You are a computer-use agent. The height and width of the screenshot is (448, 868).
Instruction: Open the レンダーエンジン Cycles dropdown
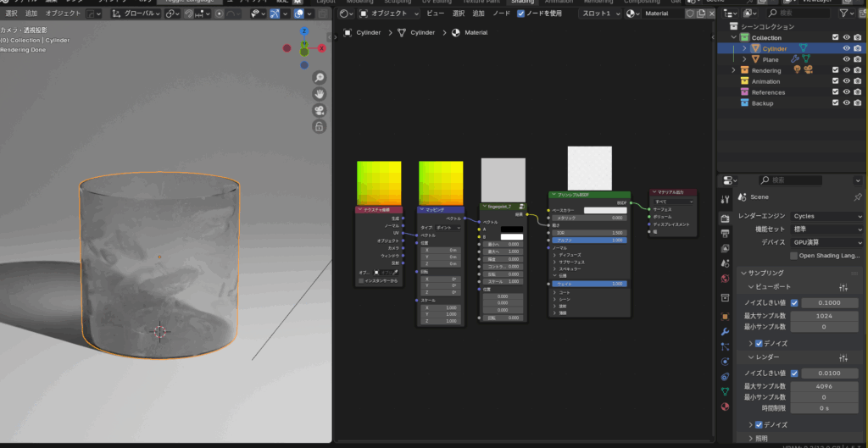[826, 216]
